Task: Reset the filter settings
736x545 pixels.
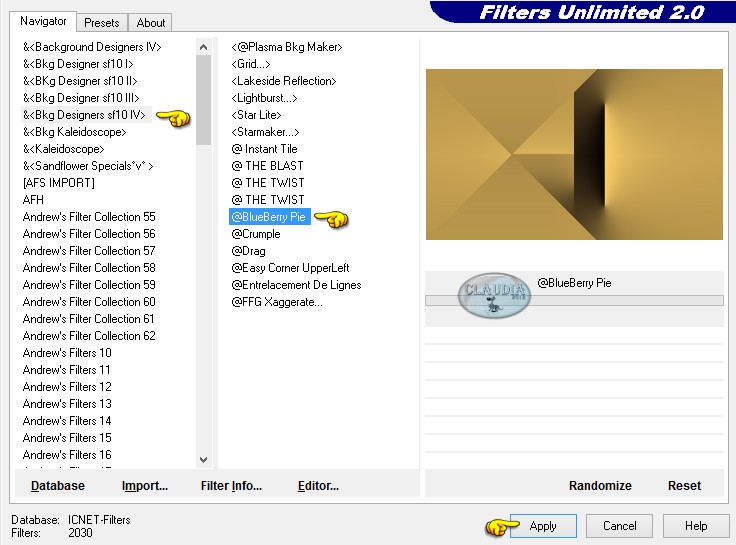Action: click(684, 485)
